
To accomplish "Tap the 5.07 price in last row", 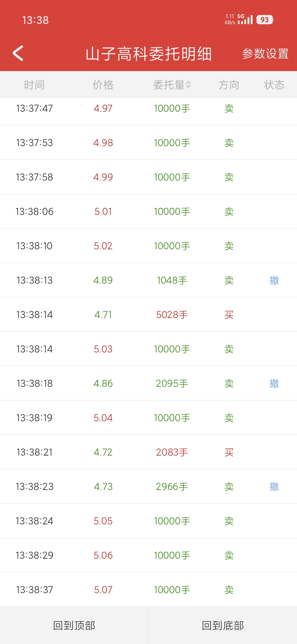I will click(x=103, y=590).
